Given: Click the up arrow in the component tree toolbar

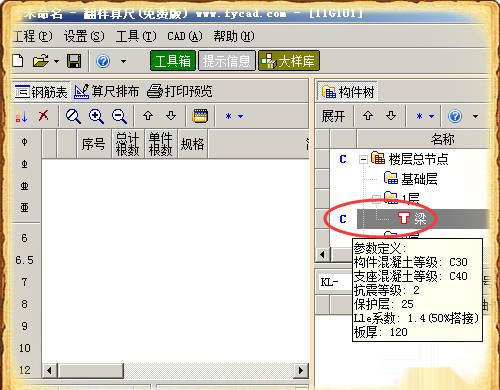Looking at the screenshot, I should 368,116.
